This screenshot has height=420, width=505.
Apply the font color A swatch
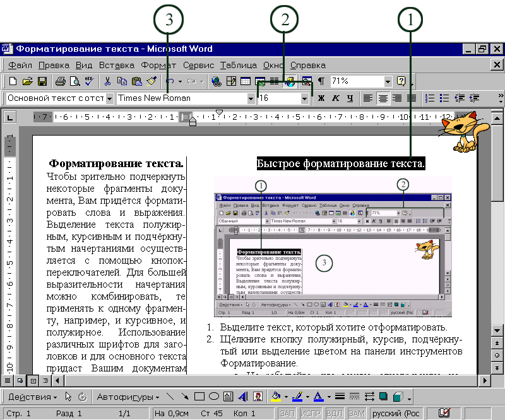[x=319, y=397]
